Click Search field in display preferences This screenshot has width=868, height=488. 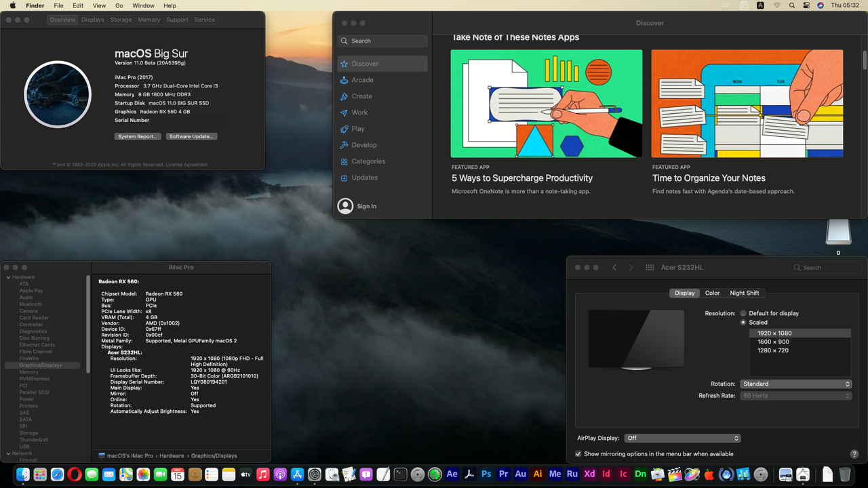click(x=826, y=268)
